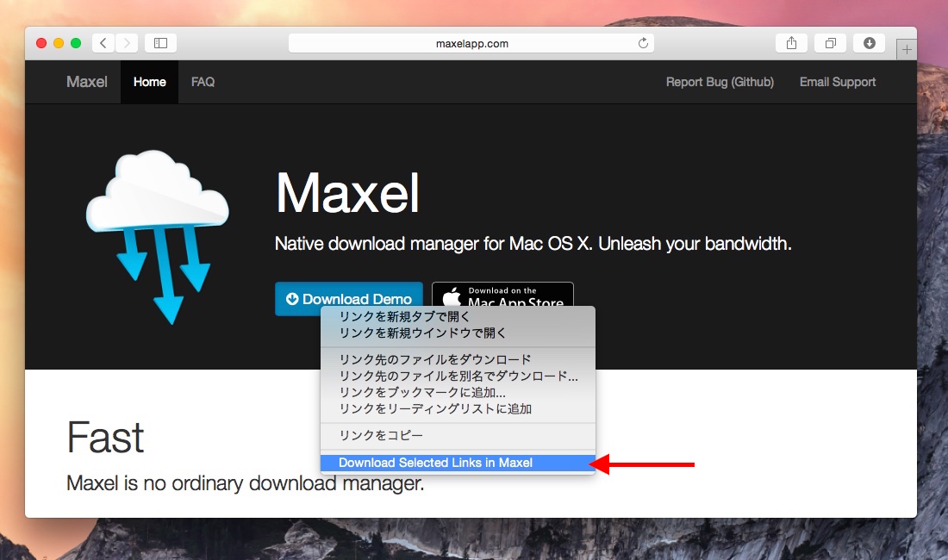Open Report Bug (Github) link
Image resolution: width=948 pixels, height=560 pixels.
(720, 82)
